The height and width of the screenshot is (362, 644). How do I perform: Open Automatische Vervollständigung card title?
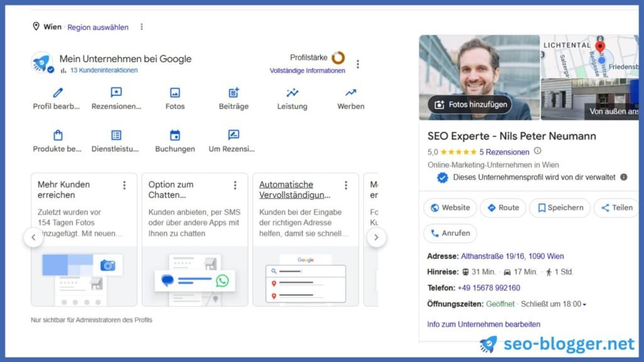pos(294,190)
